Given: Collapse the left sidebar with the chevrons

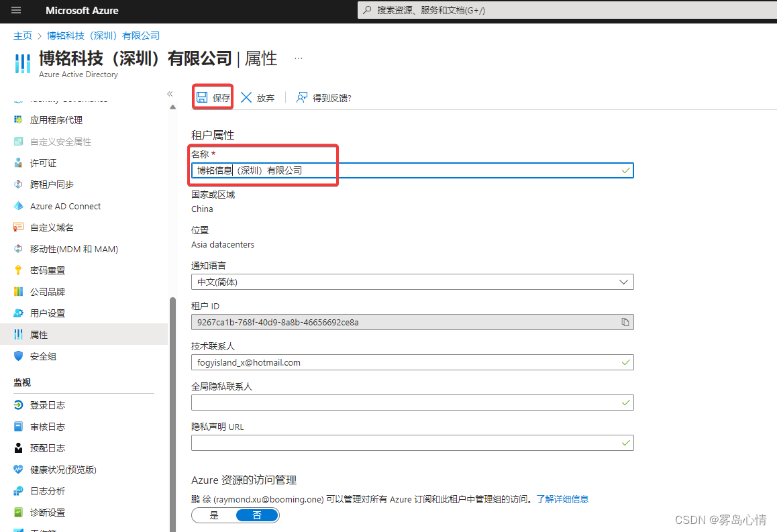Looking at the screenshot, I should [170, 94].
